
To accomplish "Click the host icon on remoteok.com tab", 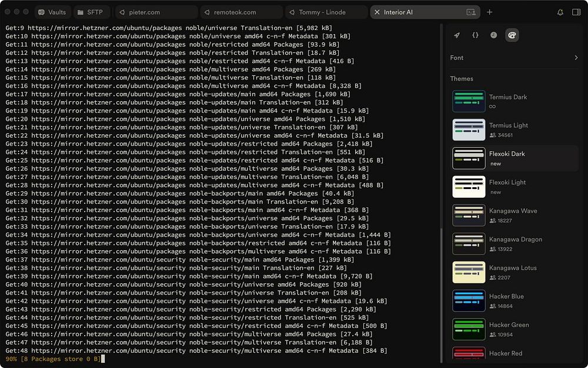I will pyautogui.click(x=207, y=12).
